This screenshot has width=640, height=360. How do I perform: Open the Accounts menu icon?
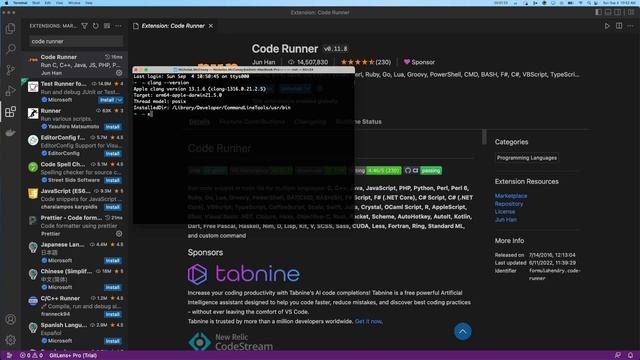(11, 319)
